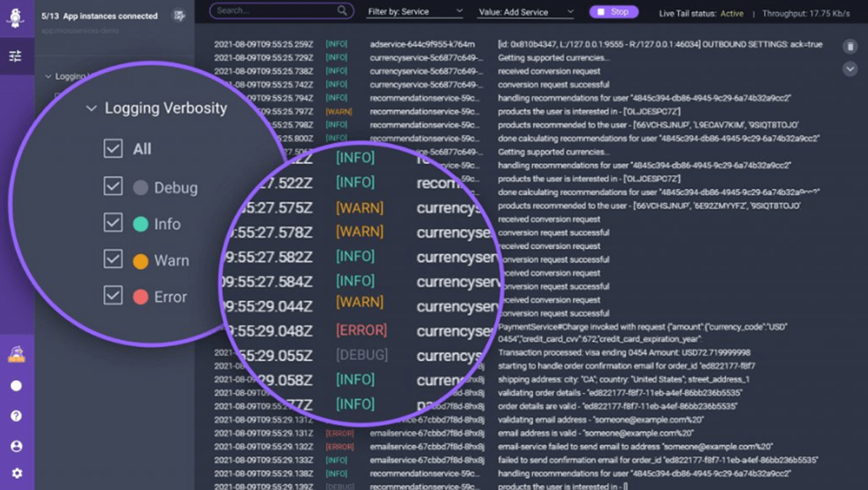
Task: Click the magnifier icon in the search box
Action: pos(342,11)
